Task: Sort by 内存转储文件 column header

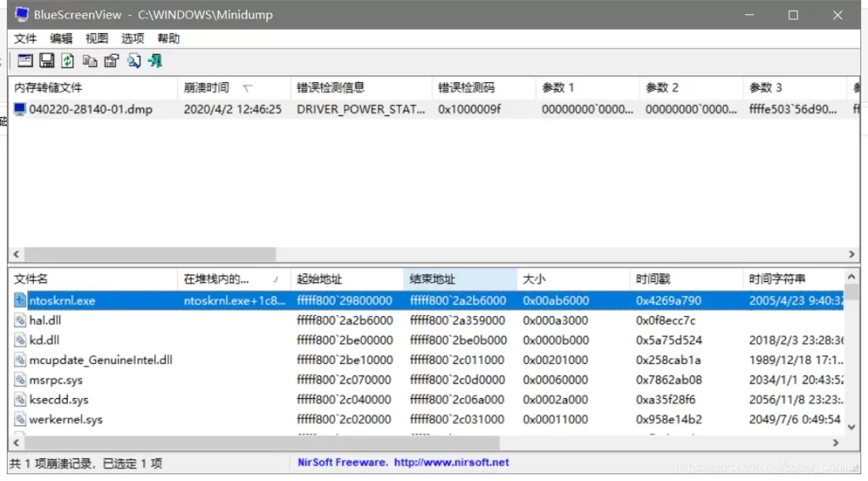Action: (93, 87)
